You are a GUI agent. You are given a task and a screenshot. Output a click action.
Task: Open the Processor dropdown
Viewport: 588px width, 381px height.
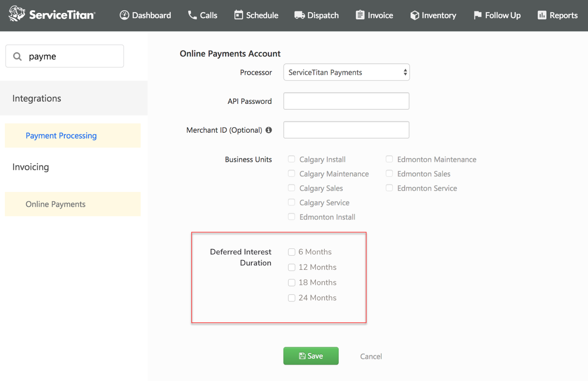346,72
